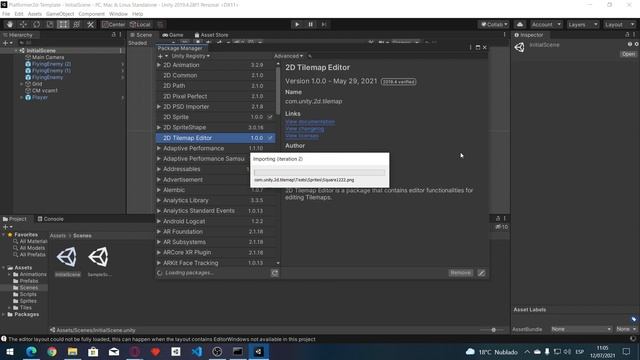
Task: Open Advanced dropdown in Package Manager
Action: click(x=289, y=56)
